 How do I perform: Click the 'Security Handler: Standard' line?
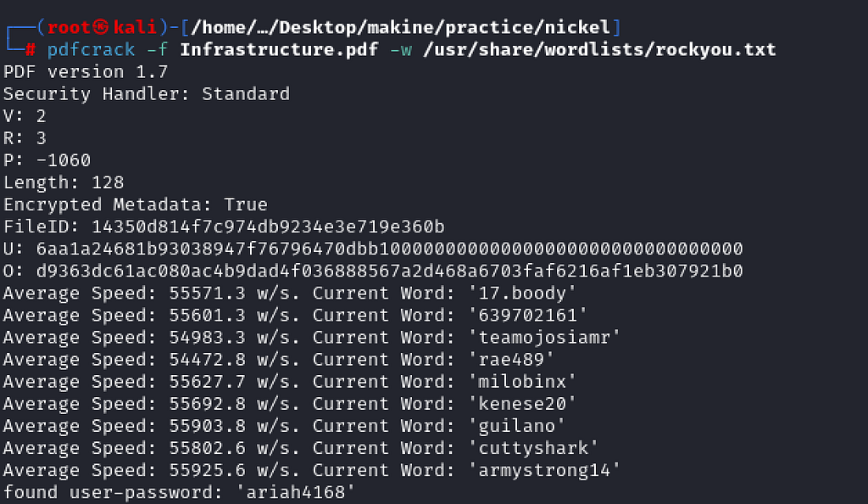point(146,93)
